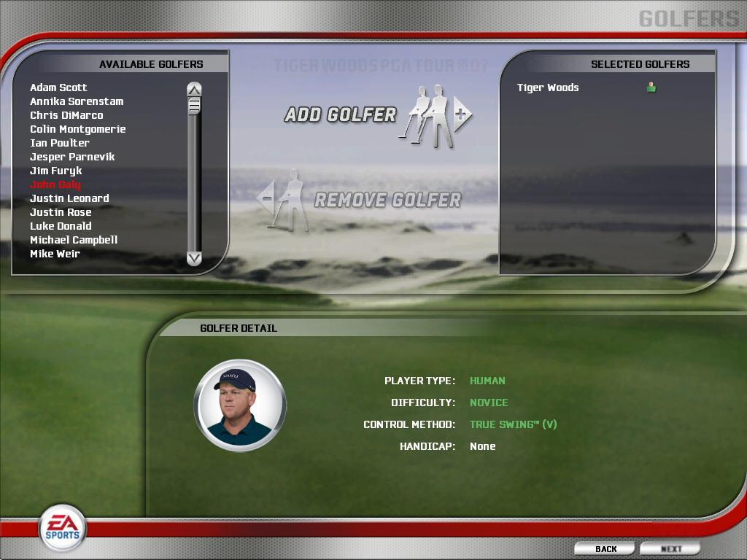The width and height of the screenshot is (747, 560).
Task: Click the ADD GOLFER button label
Action: [340, 114]
